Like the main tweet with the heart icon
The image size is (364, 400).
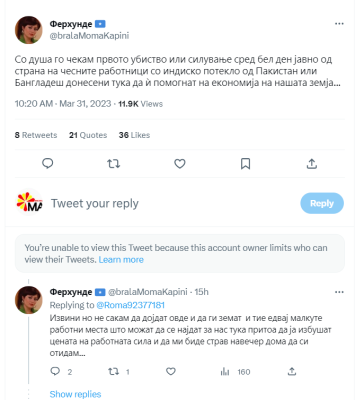[x=180, y=163]
